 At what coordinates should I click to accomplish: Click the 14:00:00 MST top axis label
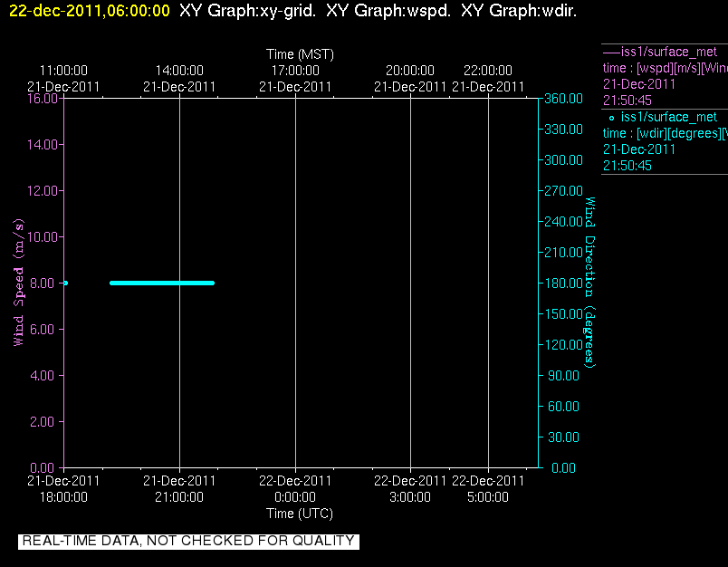(x=179, y=71)
